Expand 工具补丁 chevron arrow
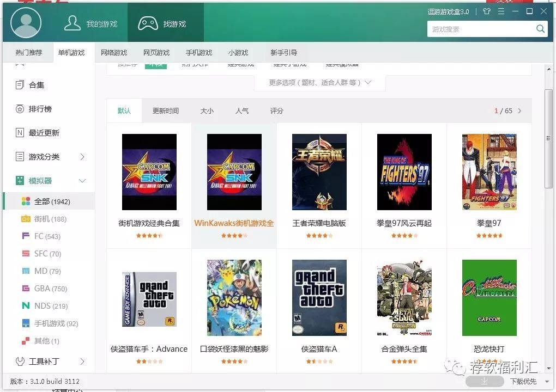This screenshot has height=392, width=556. 82,361
